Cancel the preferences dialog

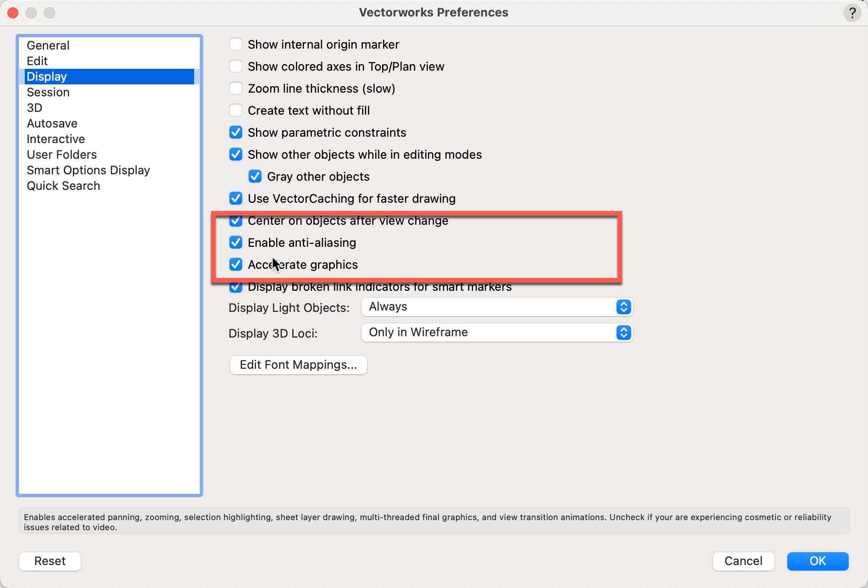[x=743, y=561]
